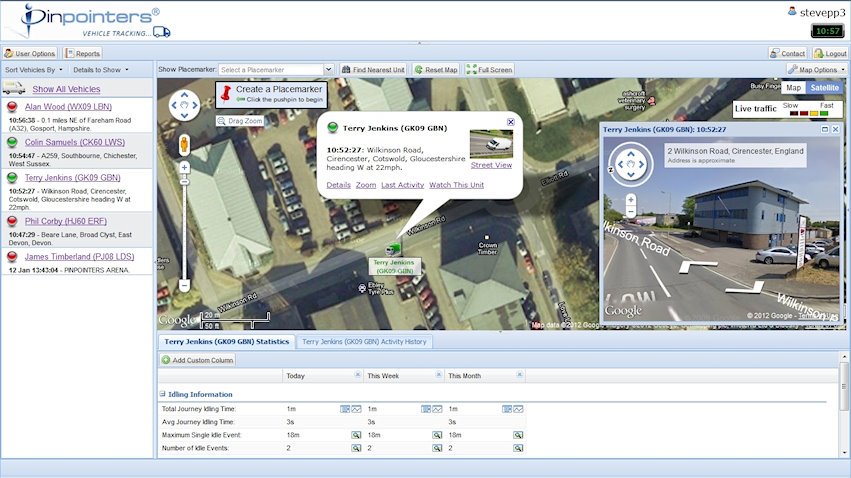Zoom in with the map plus button
Viewport: 851px width, 478px height.
click(185, 167)
